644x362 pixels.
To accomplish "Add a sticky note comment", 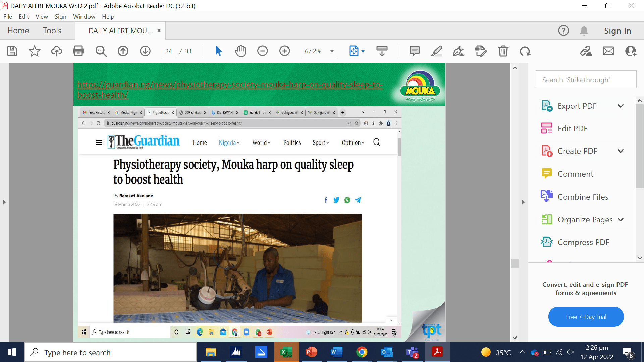I will [x=414, y=51].
